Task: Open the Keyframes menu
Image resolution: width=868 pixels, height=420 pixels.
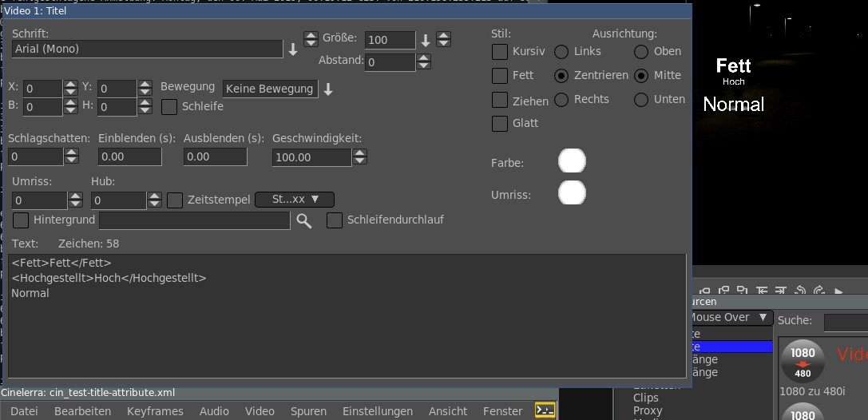Action: pos(155,411)
